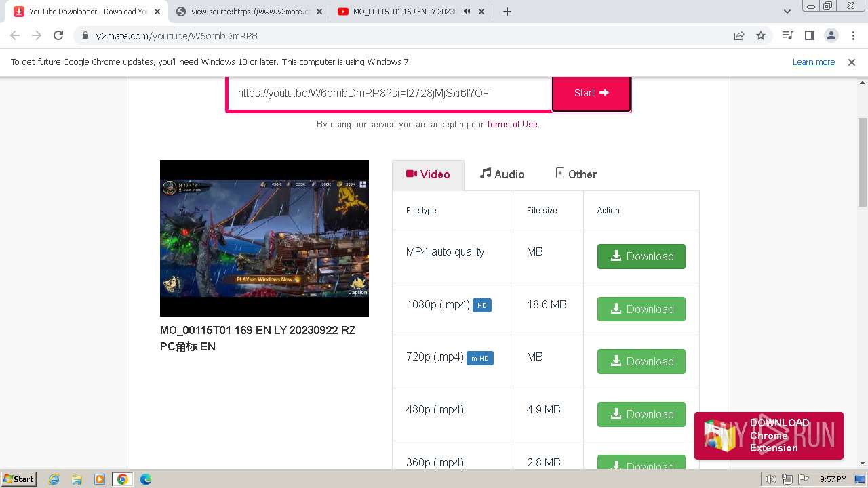View site info via the padlock icon
The image size is (868, 488).
click(x=85, y=36)
